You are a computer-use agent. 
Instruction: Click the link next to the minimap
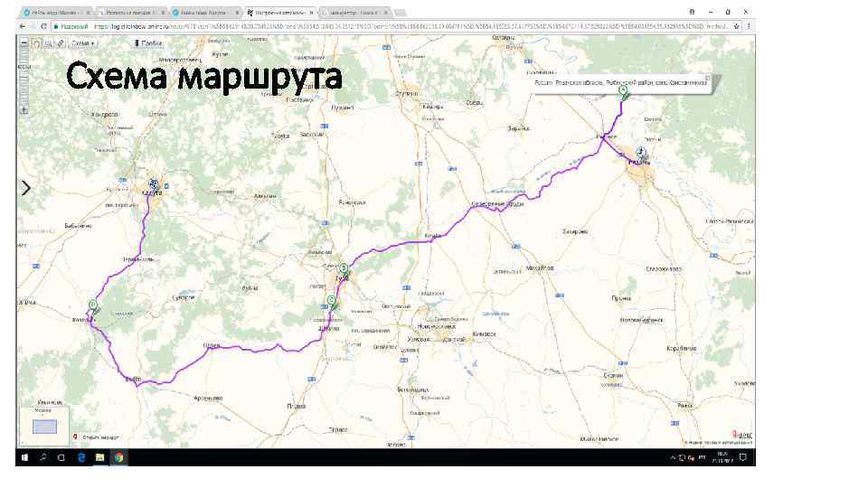[x=100, y=437]
